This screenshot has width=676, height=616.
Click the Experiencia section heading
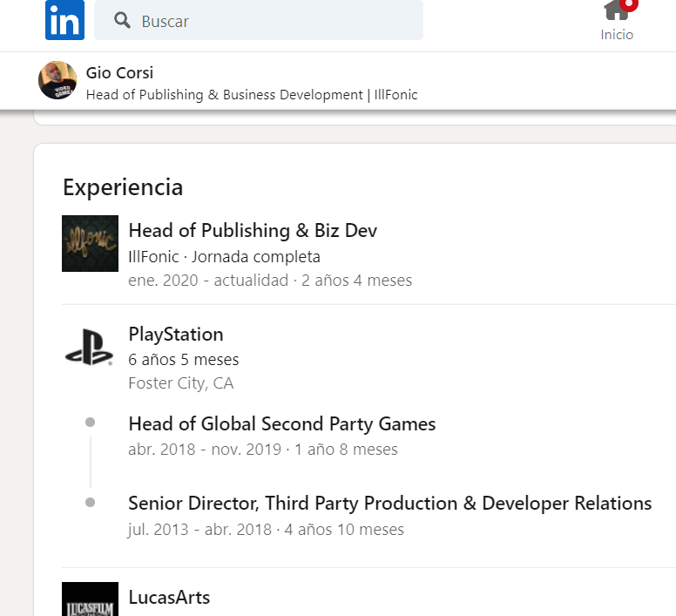click(x=123, y=187)
